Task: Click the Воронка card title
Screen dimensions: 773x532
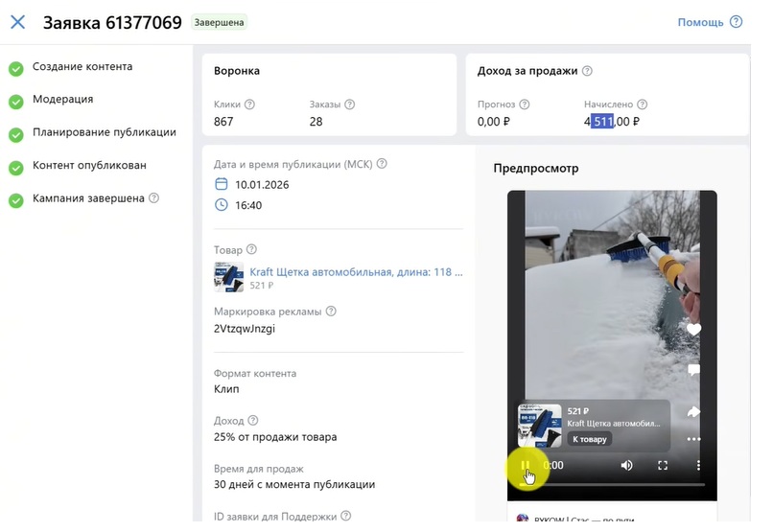Action: [x=237, y=71]
